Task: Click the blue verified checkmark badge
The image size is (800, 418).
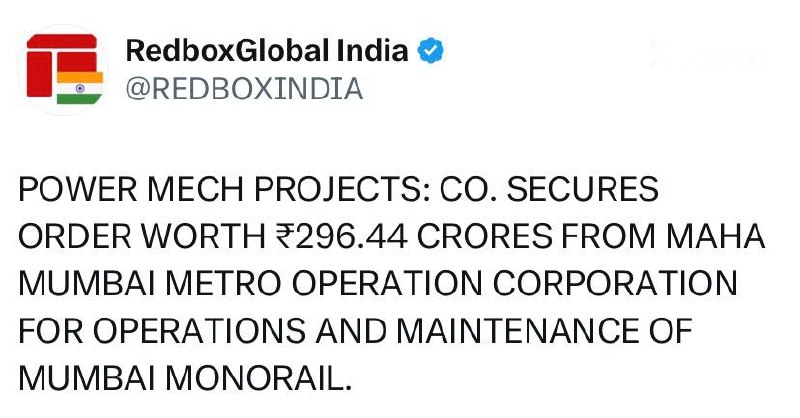Action: click(430, 51)
